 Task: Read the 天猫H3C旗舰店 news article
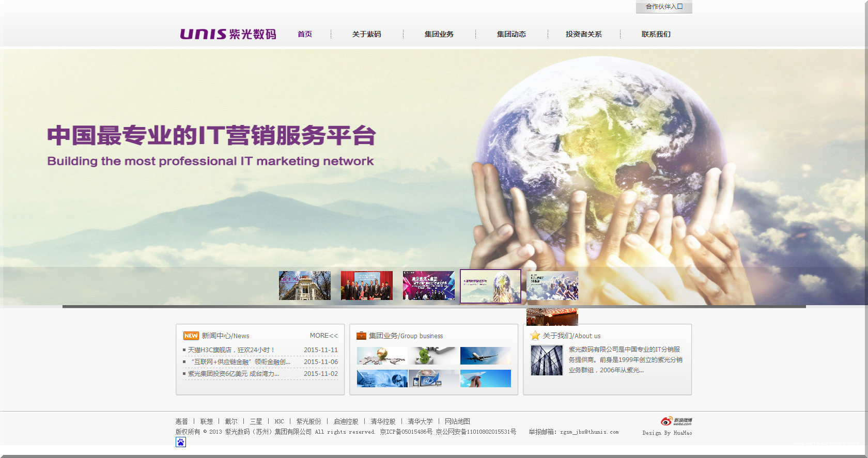[231, 350]
